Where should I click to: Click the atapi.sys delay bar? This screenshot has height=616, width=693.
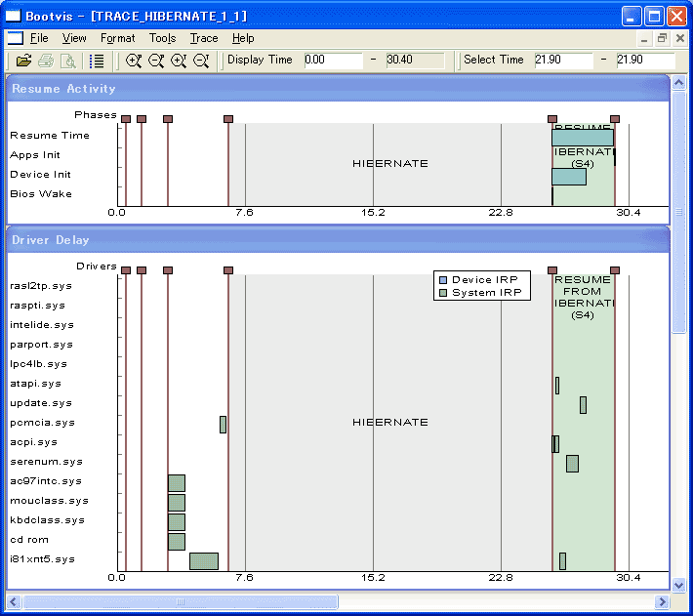point(557,386)
